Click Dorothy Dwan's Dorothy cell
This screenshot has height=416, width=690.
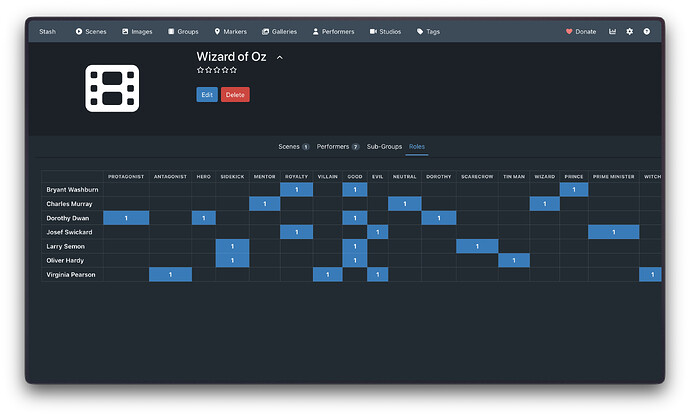click(x=439, y=218)
